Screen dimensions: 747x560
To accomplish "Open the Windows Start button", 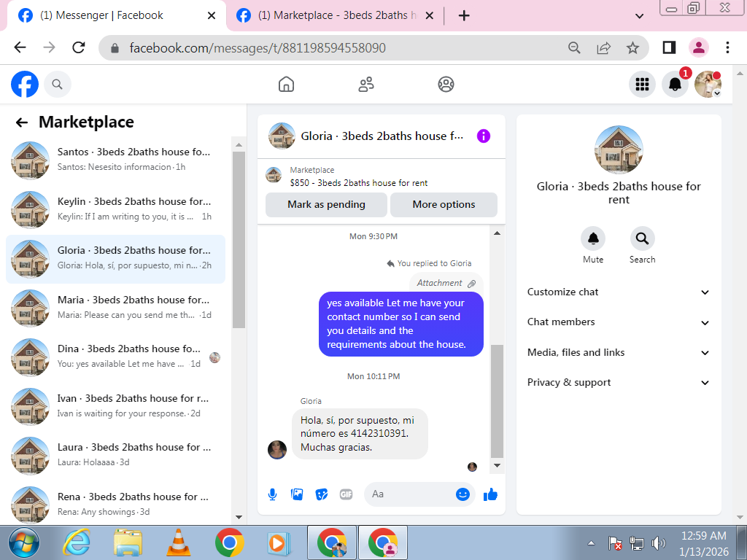I will [24, 542].
